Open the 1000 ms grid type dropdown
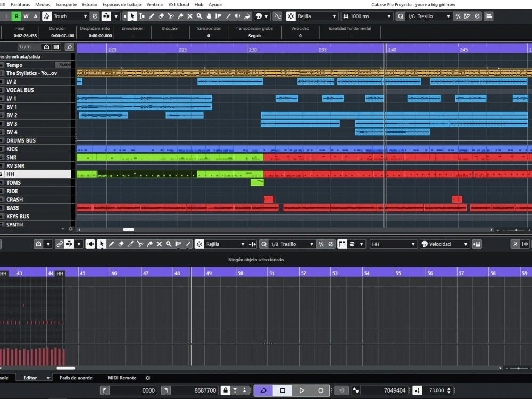532x399 pixels. (x=367, y=16)
